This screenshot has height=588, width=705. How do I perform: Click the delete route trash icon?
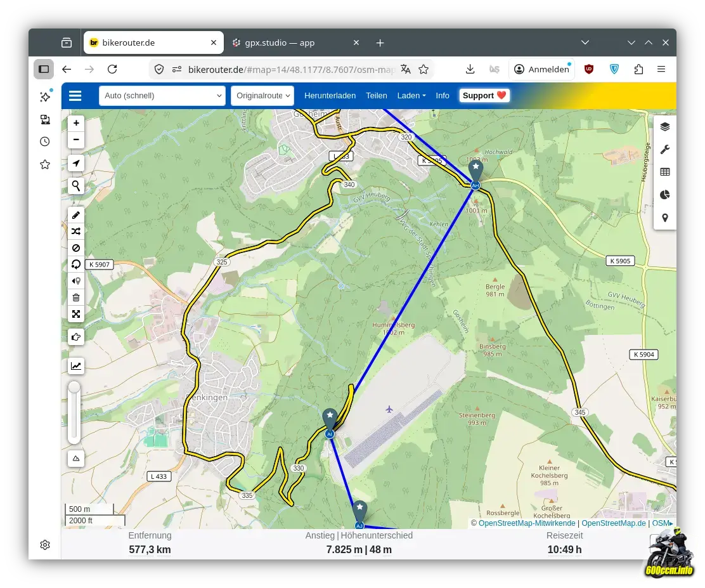[x=76, y=297]
